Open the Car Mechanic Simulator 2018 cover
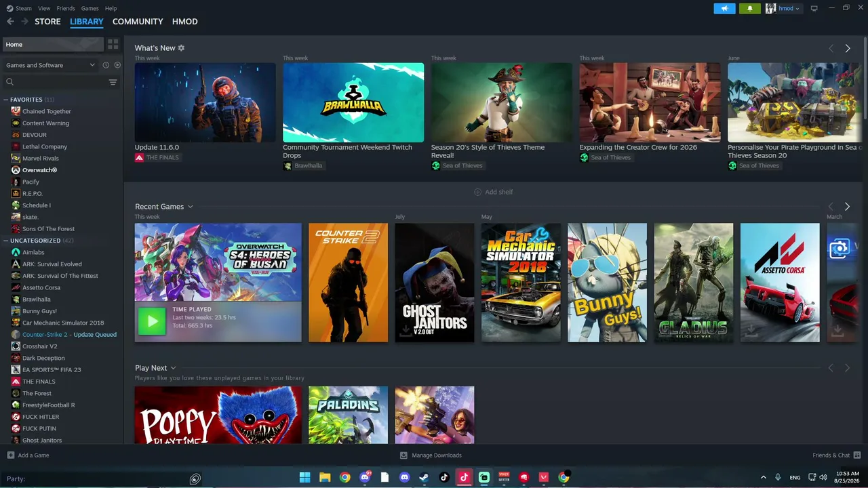Screen dimensions: 868x488 pyautogui.click(x=521, y=283)
